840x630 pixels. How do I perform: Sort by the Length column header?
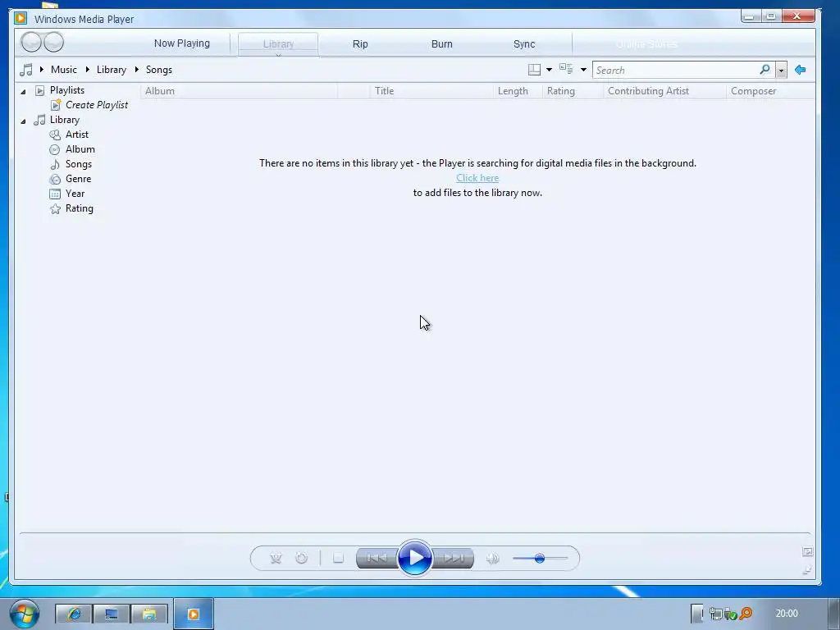518,91
